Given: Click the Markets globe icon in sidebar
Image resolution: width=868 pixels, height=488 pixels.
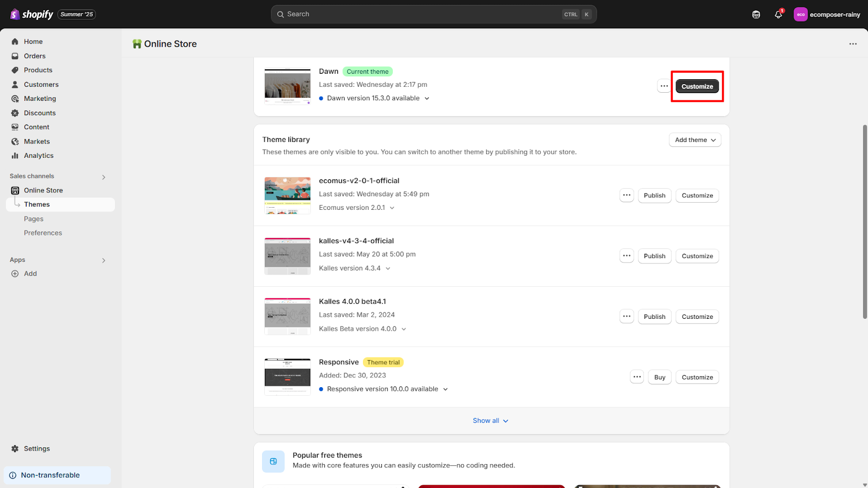Looking at the screenshot, I should 15,142.
